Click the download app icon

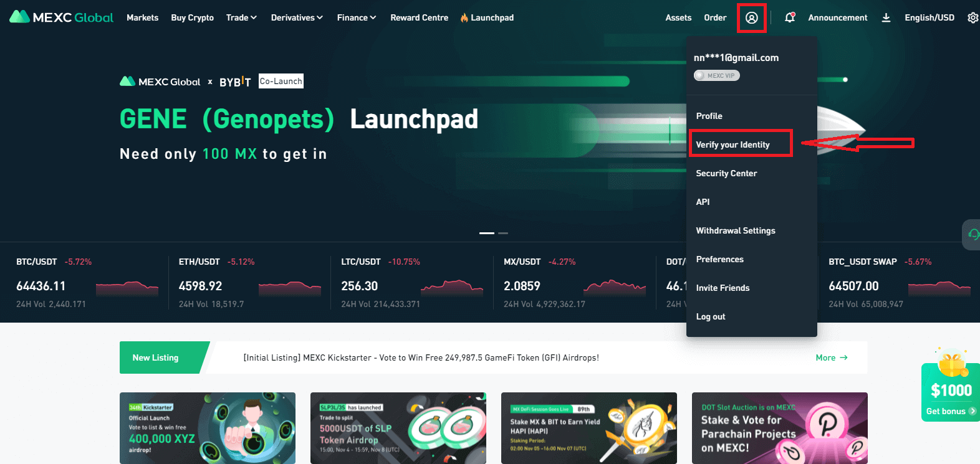tap(886, 17)
